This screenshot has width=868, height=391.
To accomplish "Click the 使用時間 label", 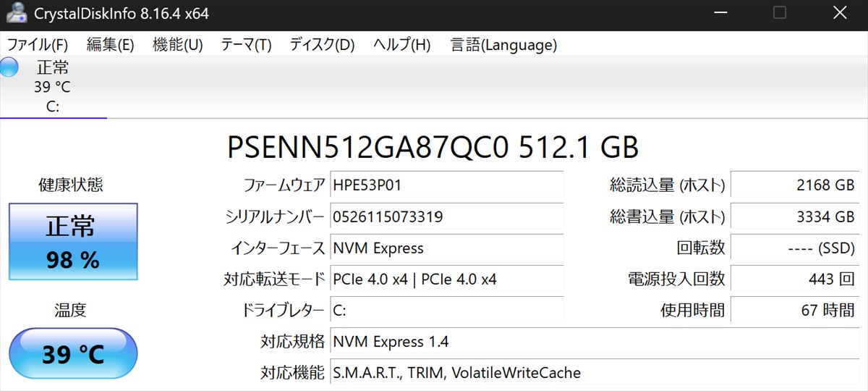I will 692,310.
